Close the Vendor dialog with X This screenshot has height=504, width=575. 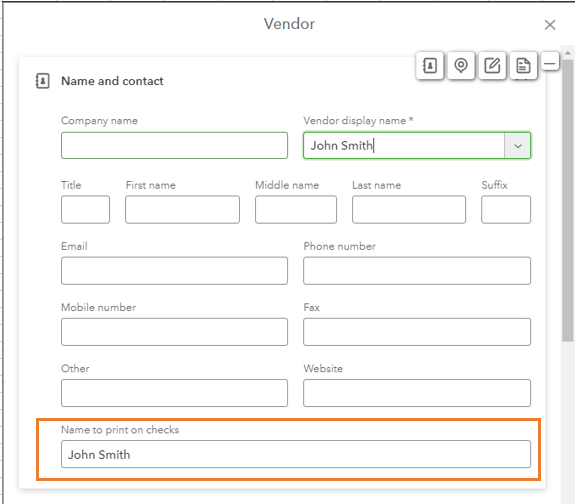pyautogui.click(x=550, y=25)
